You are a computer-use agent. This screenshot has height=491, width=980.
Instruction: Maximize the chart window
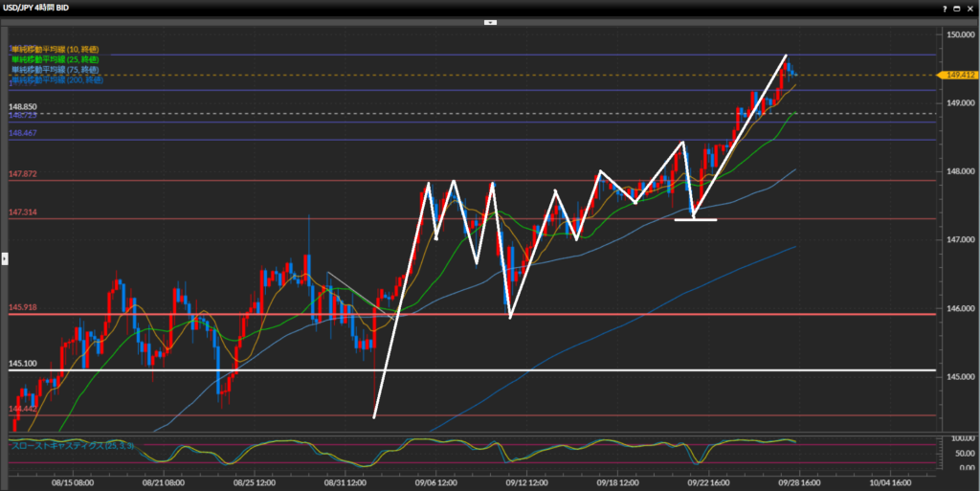(956, 7)
